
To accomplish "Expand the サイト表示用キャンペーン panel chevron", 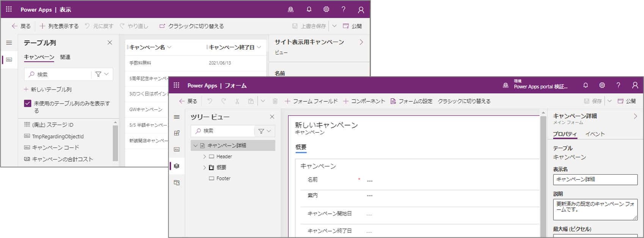I will click(x=361, y=42).
